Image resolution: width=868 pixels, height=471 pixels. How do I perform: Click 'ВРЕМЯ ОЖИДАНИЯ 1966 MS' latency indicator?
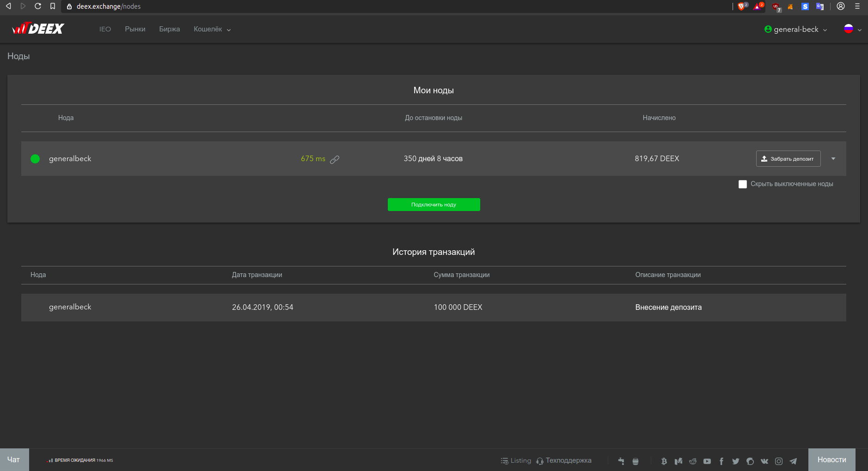coord(81,460)
